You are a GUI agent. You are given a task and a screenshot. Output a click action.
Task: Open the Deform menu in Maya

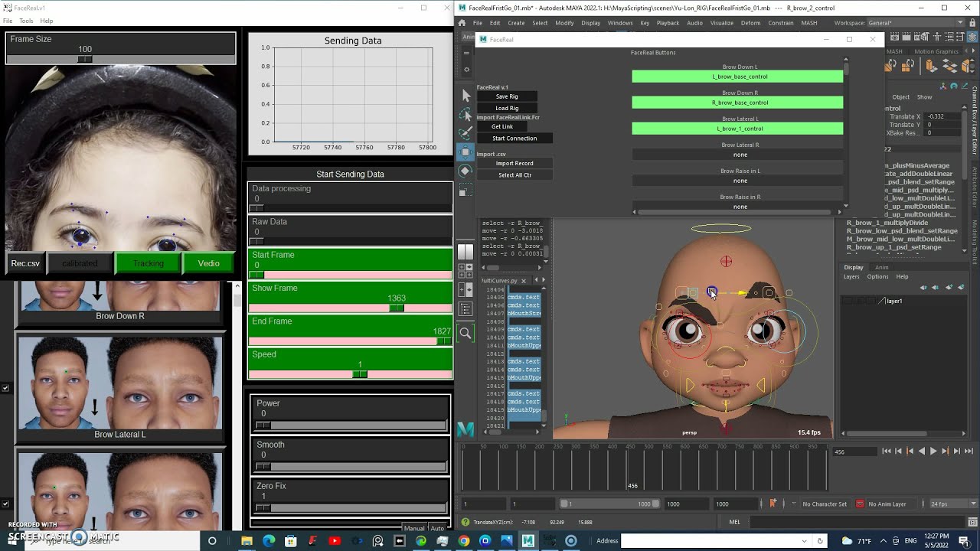750,23
